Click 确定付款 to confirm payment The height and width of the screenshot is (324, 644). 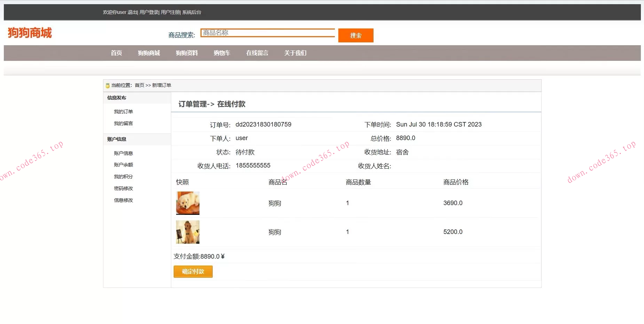(x=193, y=272)
